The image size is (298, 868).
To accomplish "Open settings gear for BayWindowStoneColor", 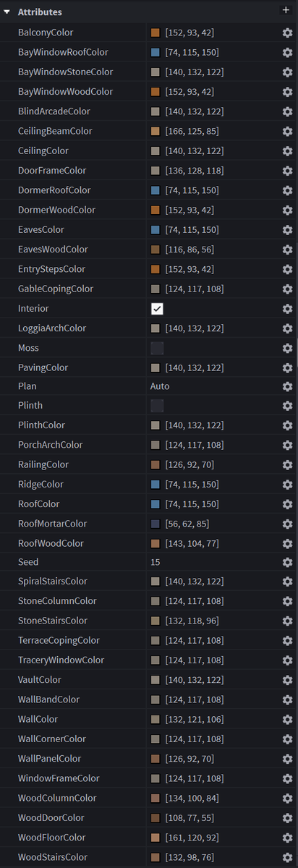I will [x=287, y=72].
